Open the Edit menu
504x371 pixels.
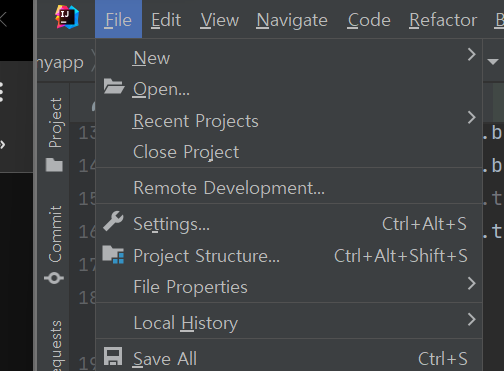click(166, 20)
